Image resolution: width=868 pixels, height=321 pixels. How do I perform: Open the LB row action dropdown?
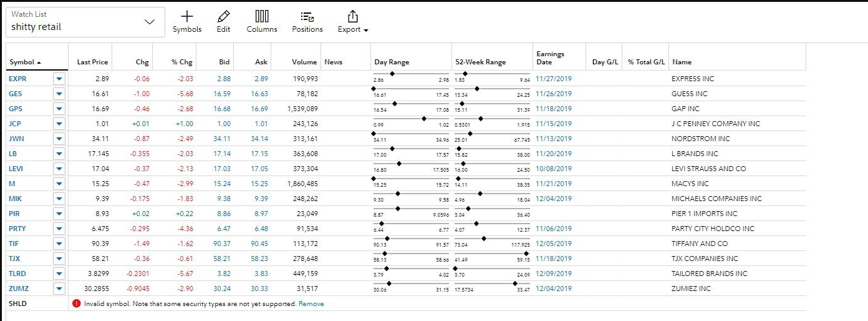click(x=59, y=154)
